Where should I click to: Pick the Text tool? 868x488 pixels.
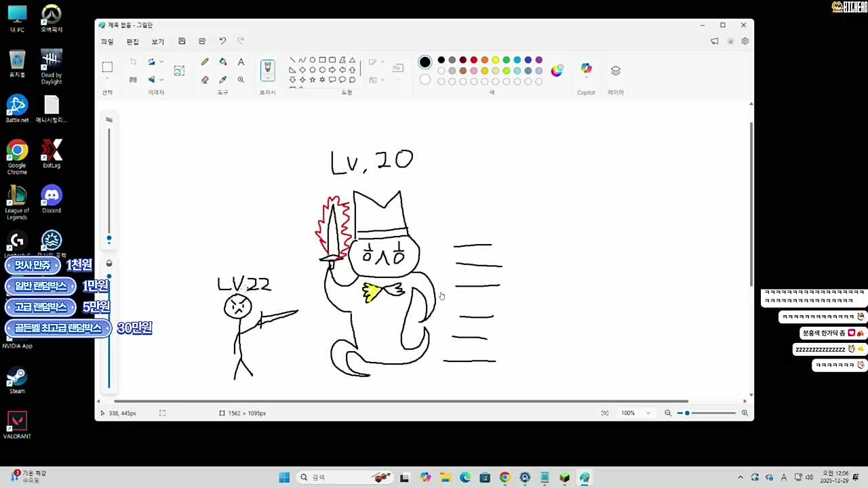coord(241,61)
